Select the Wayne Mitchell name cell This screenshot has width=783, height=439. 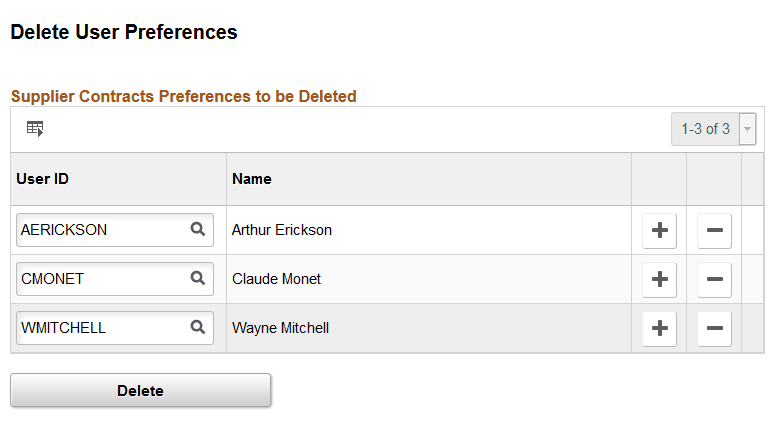(280, 328)
